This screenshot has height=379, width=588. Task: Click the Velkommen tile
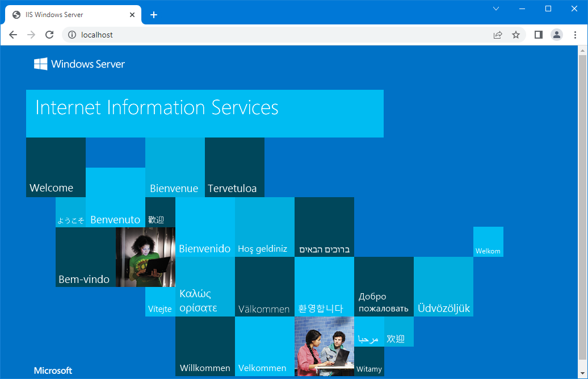pos(264,347)
